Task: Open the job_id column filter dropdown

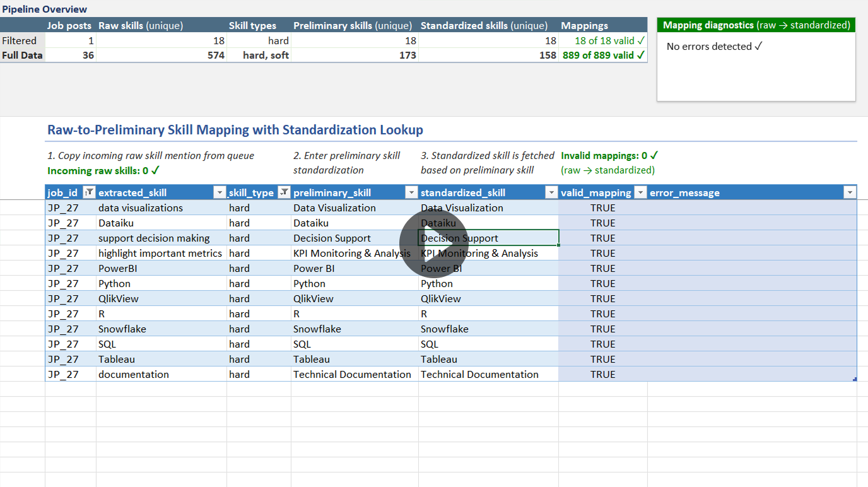Action: click(x=89, y=192)
